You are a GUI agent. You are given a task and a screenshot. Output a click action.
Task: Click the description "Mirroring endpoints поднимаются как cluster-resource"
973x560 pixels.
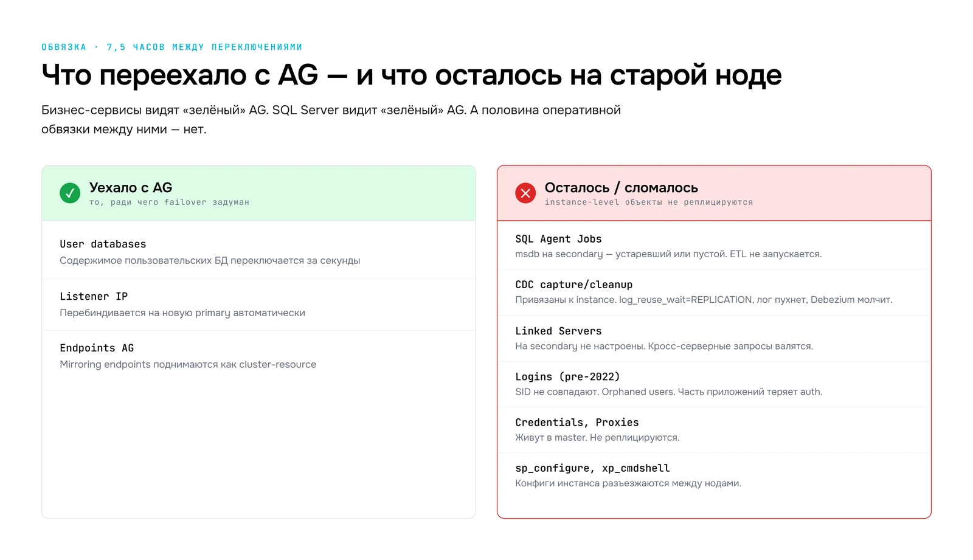pos(188,364)
